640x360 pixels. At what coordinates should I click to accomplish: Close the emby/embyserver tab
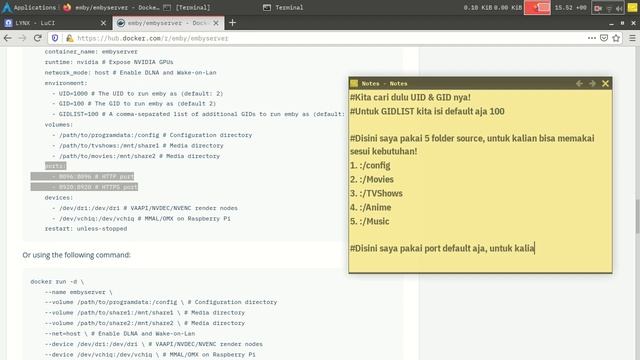tap(216, 23)
